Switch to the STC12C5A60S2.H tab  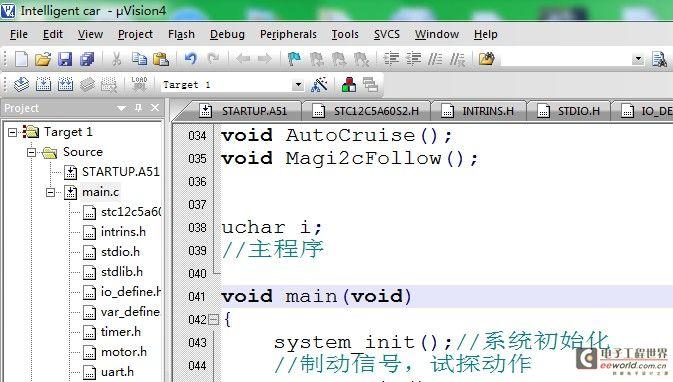click(367, 111)
